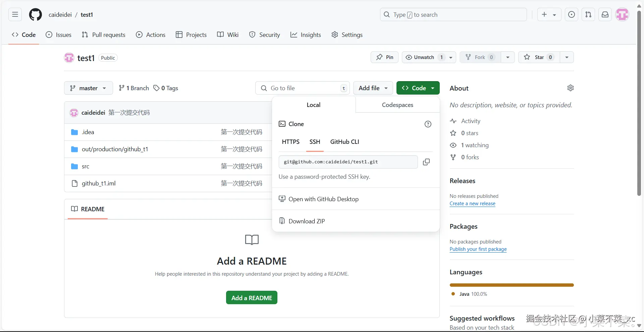
Task: Open the notifications inbox icon
Action: pyautogui.click(x=605, y=14)
